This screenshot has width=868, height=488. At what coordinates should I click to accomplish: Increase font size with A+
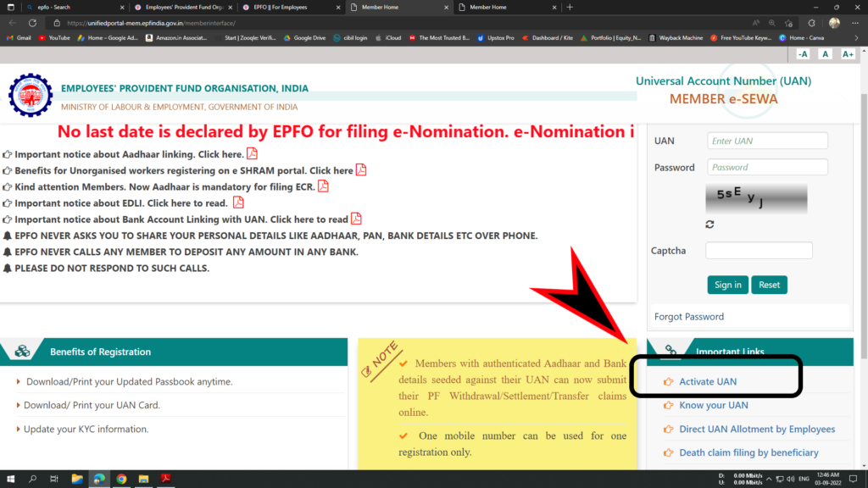[848, 54]
